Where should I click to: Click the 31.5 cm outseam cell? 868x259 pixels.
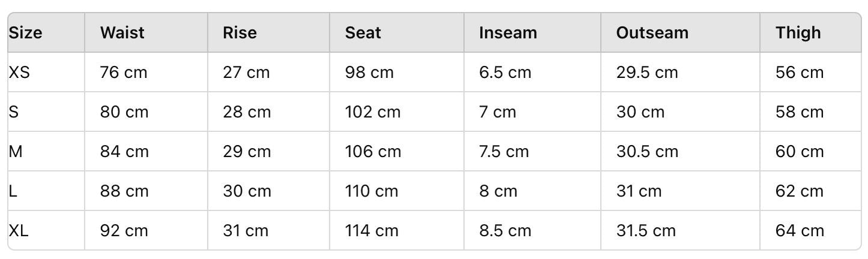tap(646, 230)
